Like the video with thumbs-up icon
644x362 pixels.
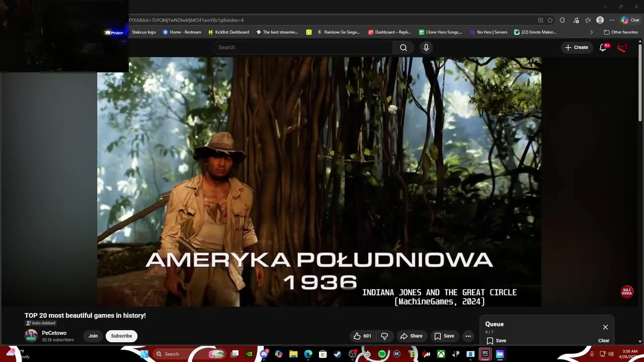(363, 336)
